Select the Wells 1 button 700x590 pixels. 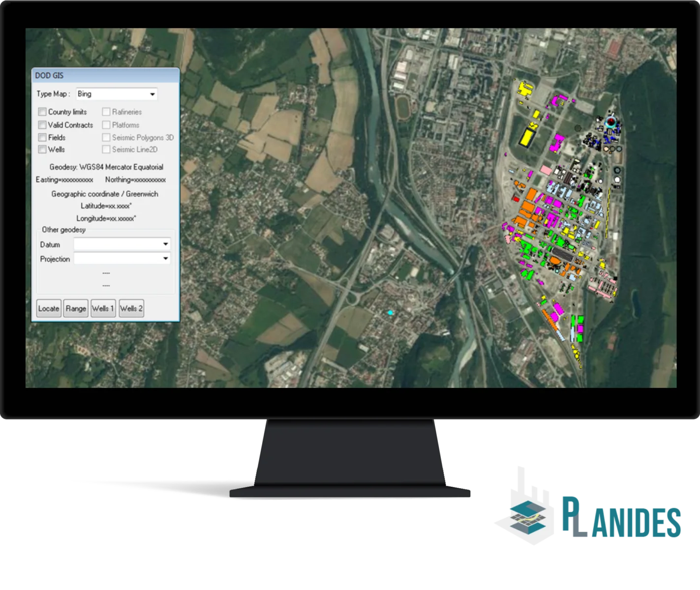pyautogui.click(x=103, y=309)
